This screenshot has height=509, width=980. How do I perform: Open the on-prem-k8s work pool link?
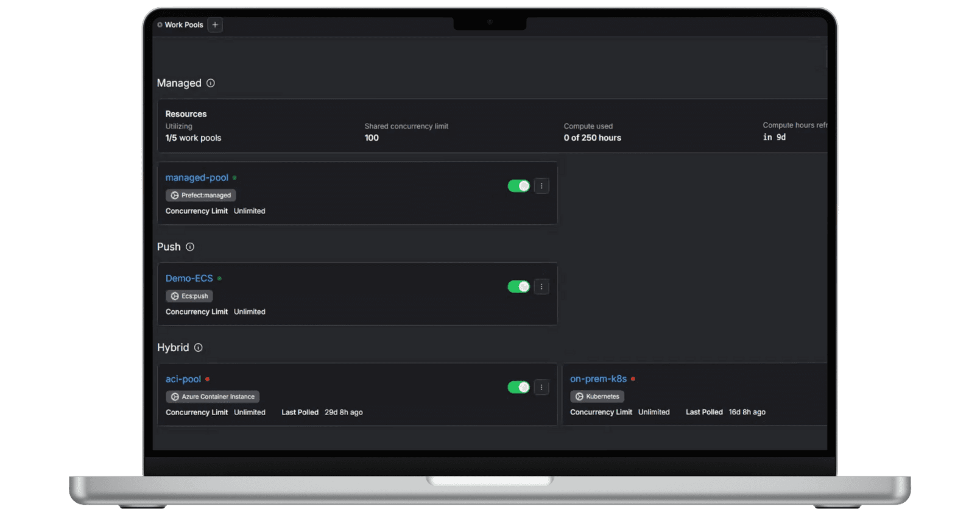pyautogui.click(x=598, y=379)
